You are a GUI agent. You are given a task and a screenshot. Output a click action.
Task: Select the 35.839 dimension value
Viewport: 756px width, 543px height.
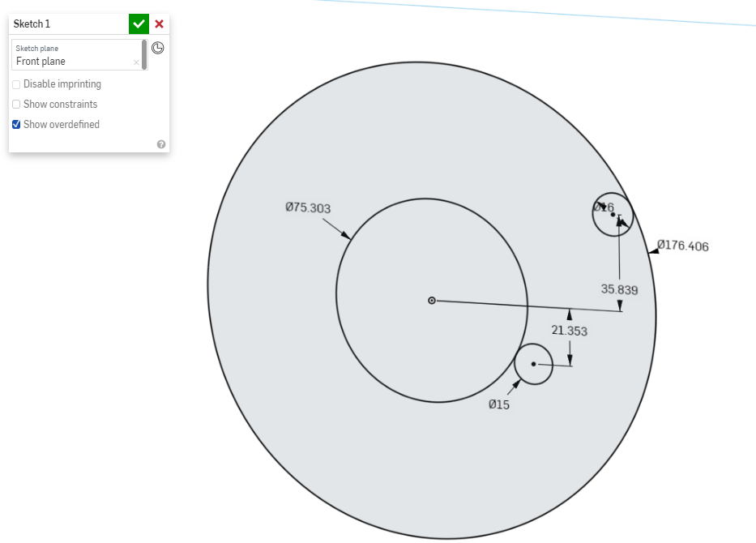pyautogui.click(x=619, y=289)
